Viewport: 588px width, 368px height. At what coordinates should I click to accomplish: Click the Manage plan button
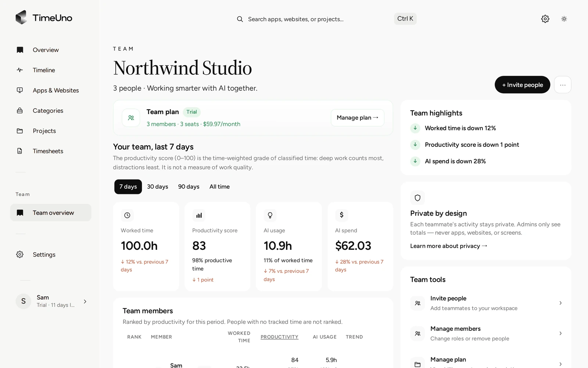[358, 118]
